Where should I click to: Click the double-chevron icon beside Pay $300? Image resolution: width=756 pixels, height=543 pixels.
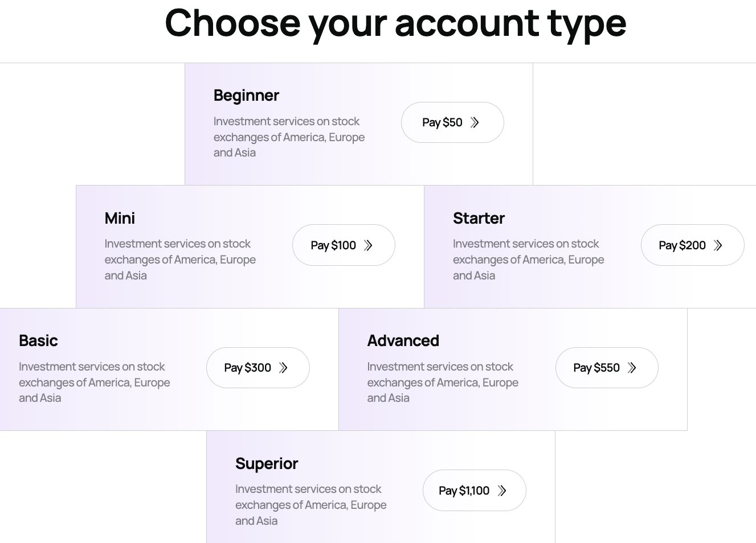283,368
